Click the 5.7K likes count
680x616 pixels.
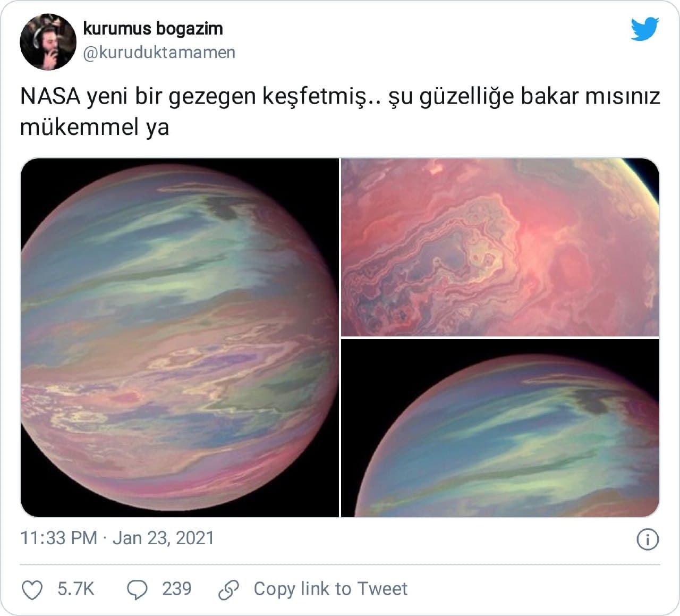(x=75, y=589)
